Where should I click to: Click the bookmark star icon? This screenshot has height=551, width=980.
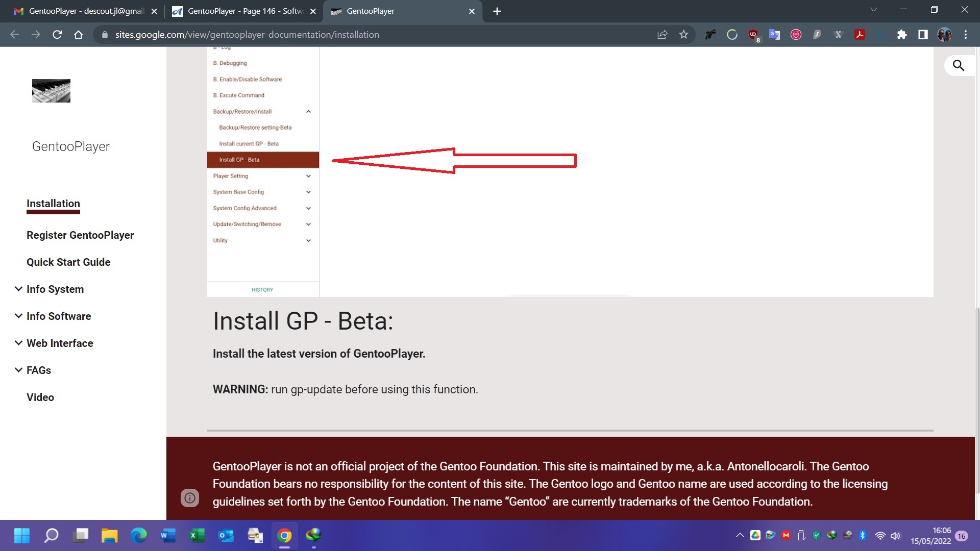pyautogui.click(x=683, y=35)
